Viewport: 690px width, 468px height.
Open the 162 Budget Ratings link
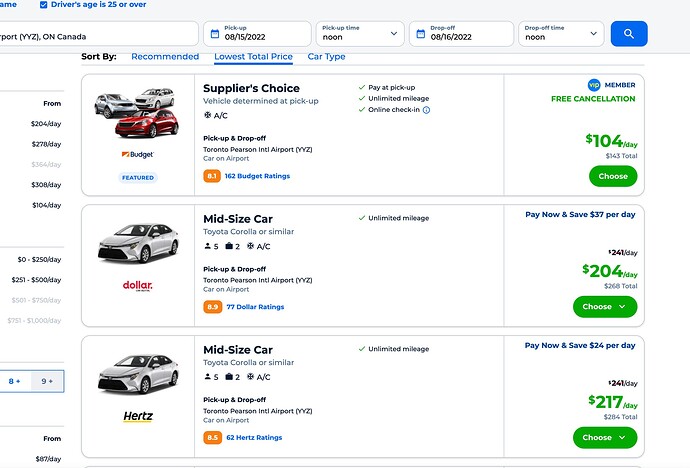click(257, 176)
